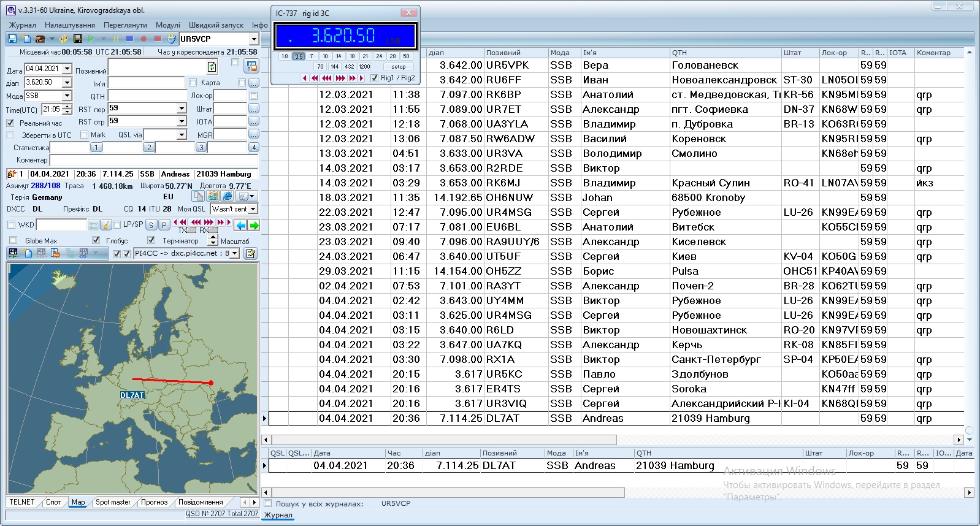Click the green right arrow button
This screenshot has height=526, width=980.
click(254, 225)
